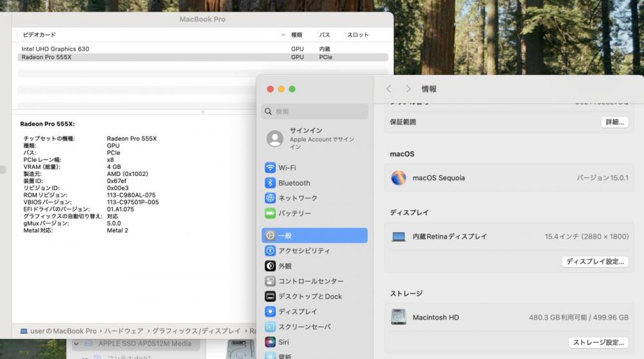Screen dimensions: 644x359
Task: Click the 種類 column header
Action: coord(296,35)
